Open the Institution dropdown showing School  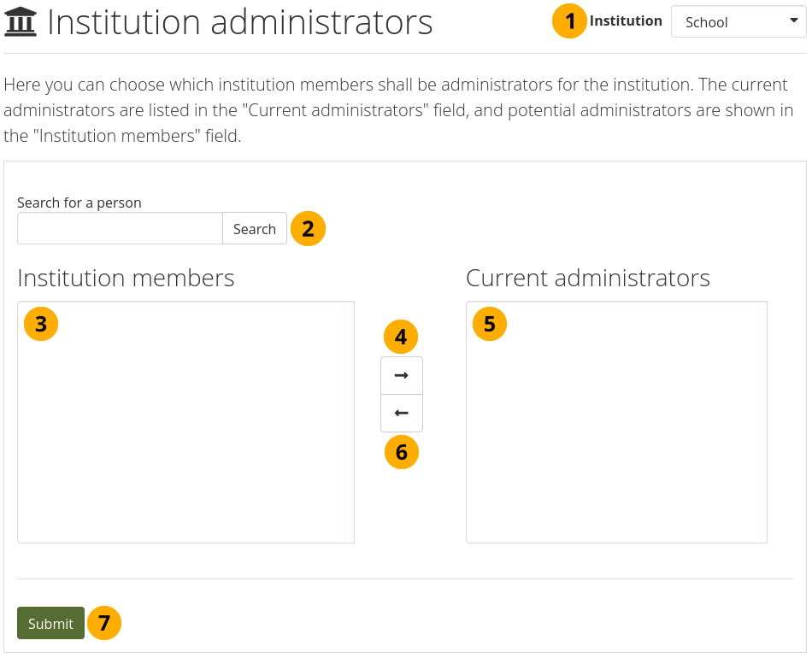pyautogui.click(x=738, y=22)
